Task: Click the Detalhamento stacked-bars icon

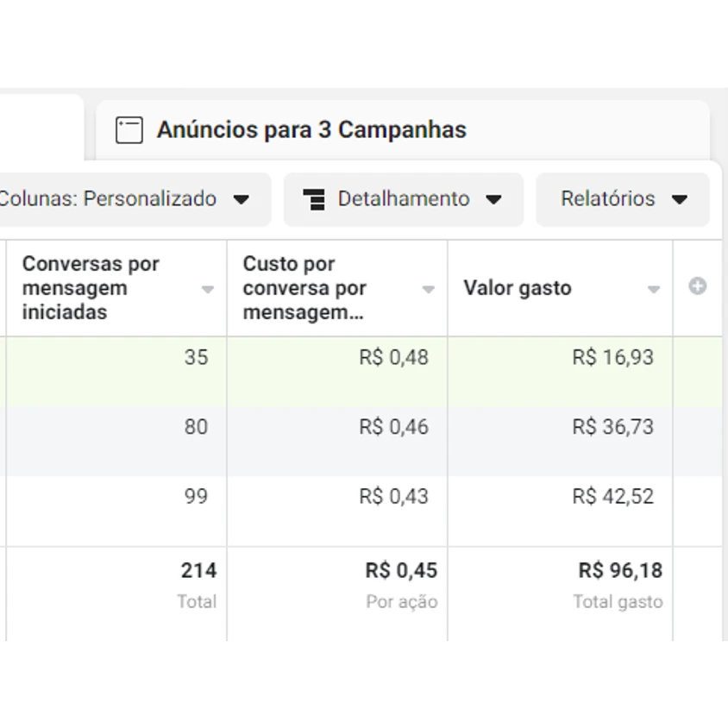Action: [314, 199]
